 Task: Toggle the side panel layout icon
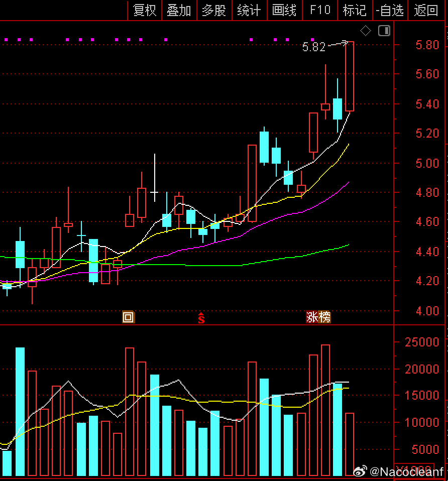coord(384,31)
